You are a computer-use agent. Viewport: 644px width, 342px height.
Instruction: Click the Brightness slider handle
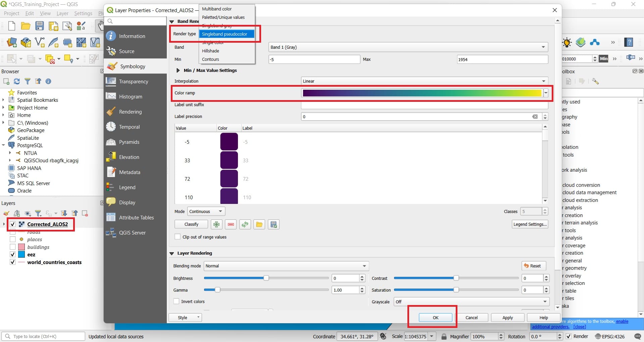click(x=266, y=278)
